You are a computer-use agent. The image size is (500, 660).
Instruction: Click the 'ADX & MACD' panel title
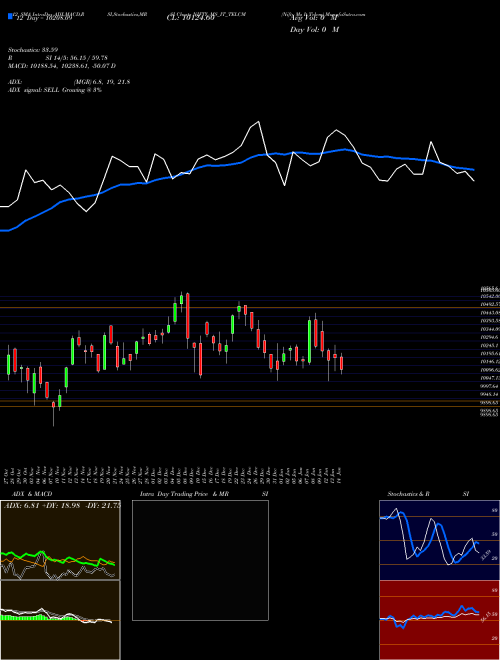[32, 494]
